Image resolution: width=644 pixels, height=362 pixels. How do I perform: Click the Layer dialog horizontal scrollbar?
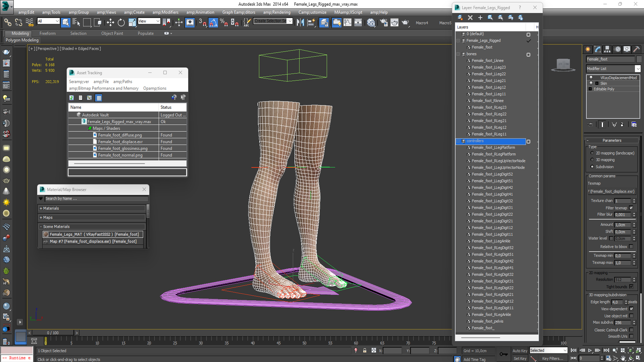point(480,337)
